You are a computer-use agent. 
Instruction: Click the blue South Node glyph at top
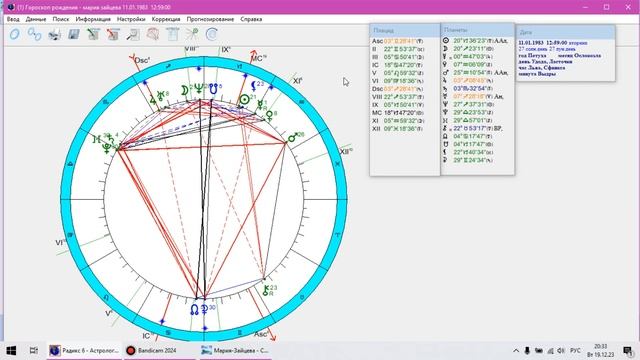tap(213, 89)
